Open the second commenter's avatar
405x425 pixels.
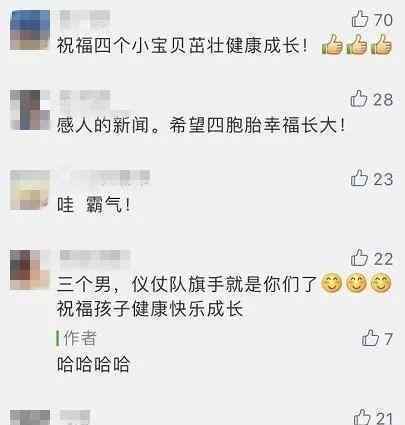click(30, 110)
